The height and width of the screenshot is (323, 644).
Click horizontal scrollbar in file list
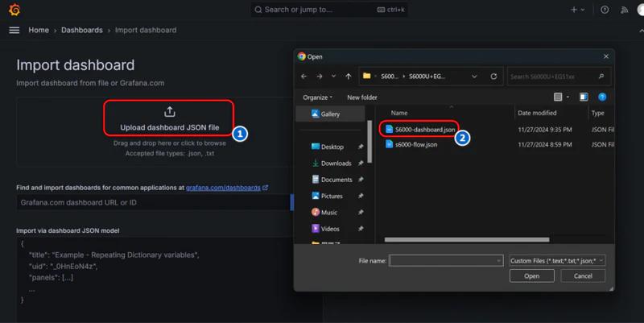(467, 239)
